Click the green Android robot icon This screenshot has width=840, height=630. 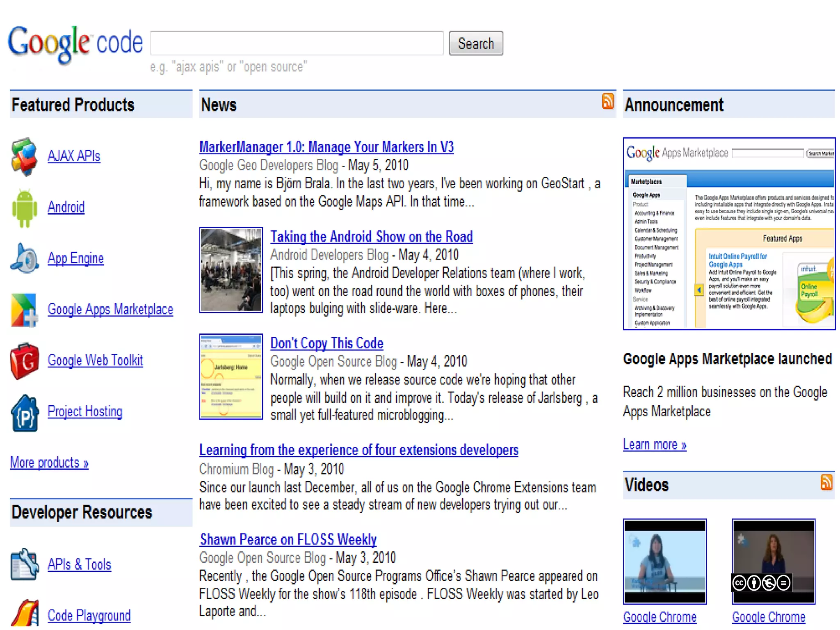pyautogui.click(x=25, y=208)
